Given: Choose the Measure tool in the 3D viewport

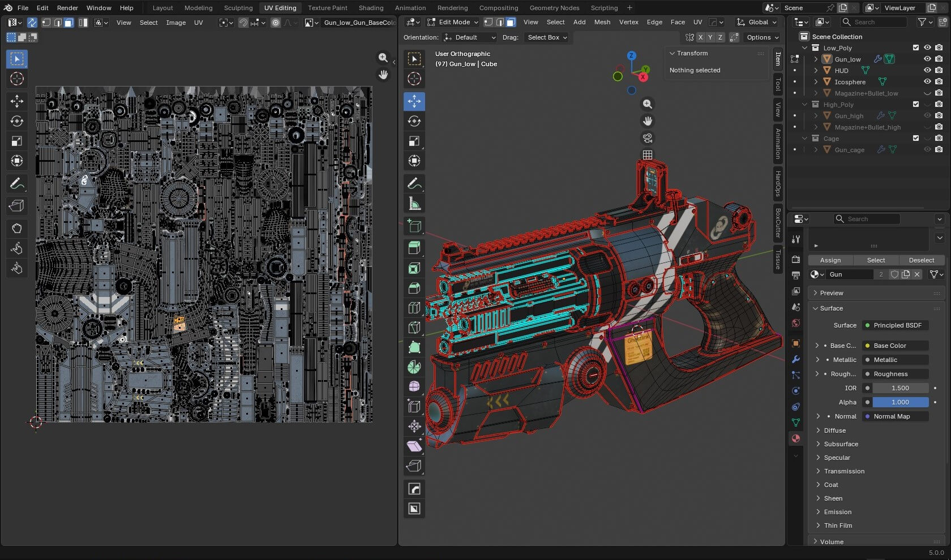Looking at the screenshot, I should [414, 204].
